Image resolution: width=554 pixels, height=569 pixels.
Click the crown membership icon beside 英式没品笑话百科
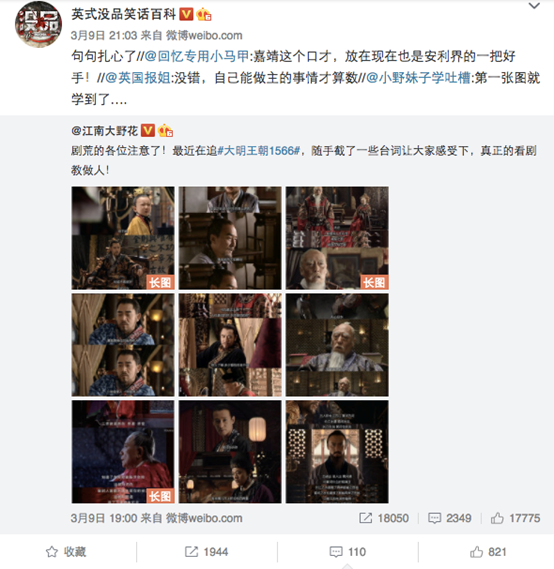pos(204,15)
